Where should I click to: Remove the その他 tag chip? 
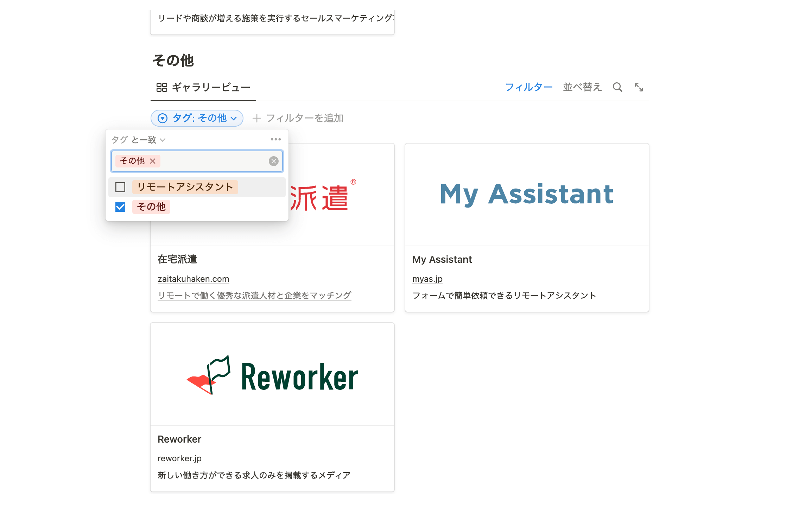pyautogui.click(x=153, y=161)
